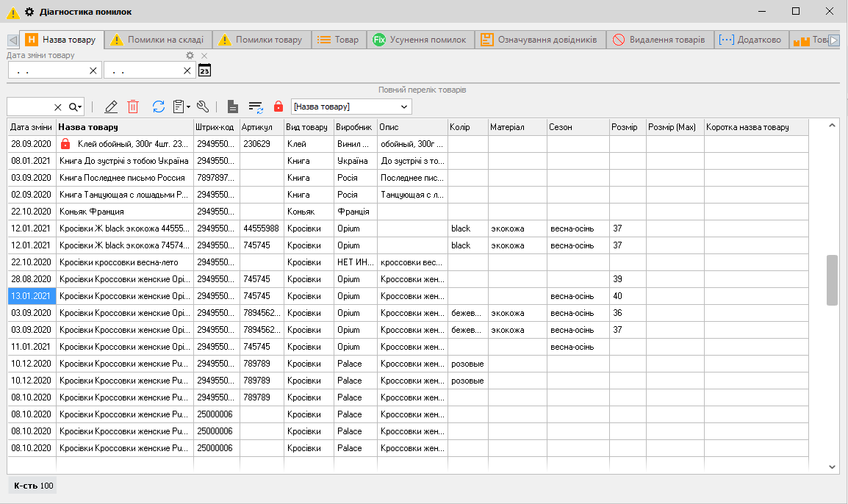Viewport: 848px width, 504px height.
Task: Click the wrench settings icon in the toolbar
Action: pyautogui.click(x=203, y=107)
